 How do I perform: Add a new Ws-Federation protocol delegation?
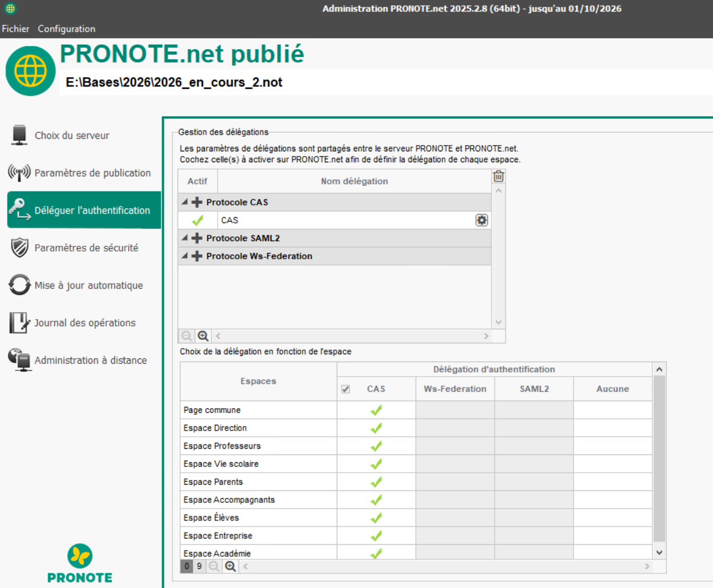[x=197, y=256]
